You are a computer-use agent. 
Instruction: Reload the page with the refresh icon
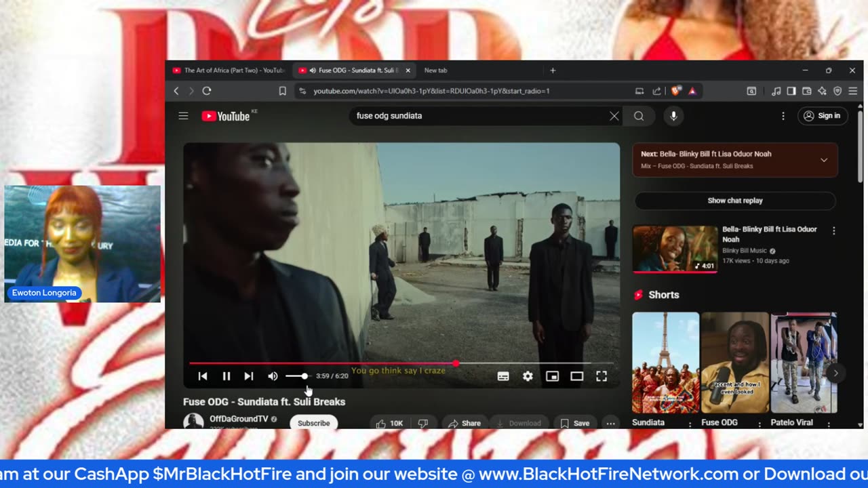tap(207, 91)
